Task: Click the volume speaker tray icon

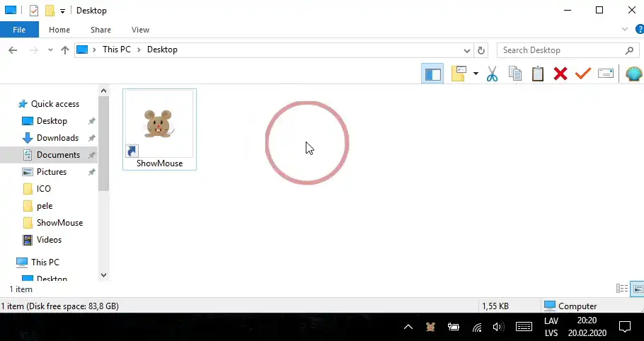Action: [498, 327]
